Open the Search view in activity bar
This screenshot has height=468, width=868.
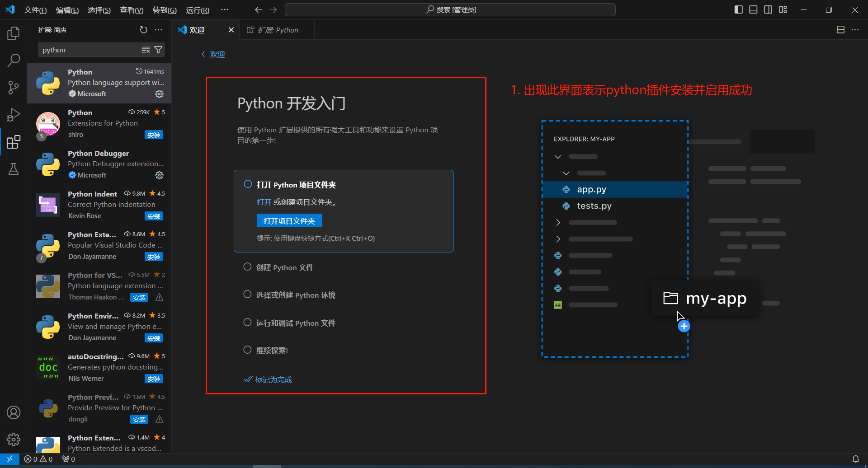[x=14, y=60]
